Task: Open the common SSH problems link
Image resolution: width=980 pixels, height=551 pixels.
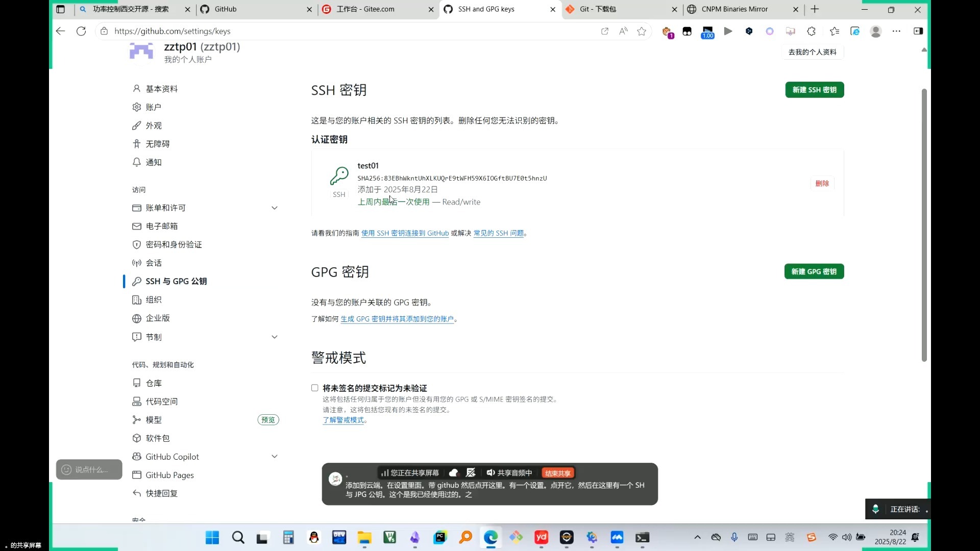Action: pyautogui.click(x=498, y=233)
